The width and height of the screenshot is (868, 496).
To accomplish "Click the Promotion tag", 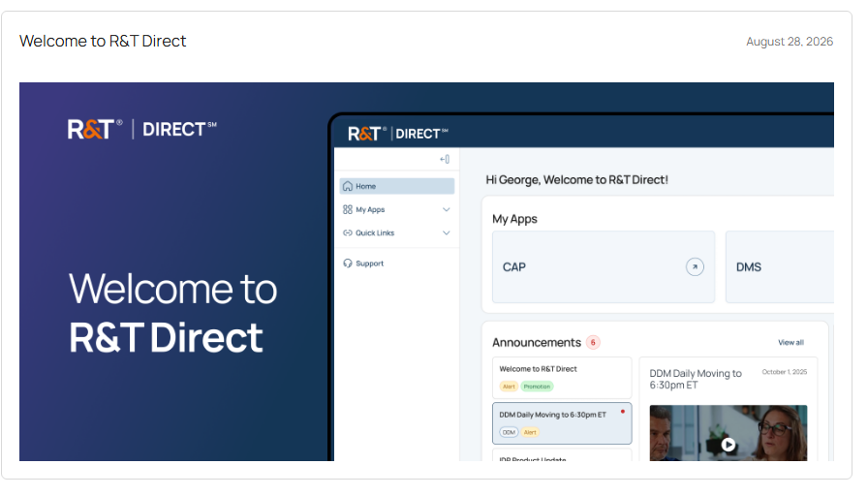I will point(537,387).
